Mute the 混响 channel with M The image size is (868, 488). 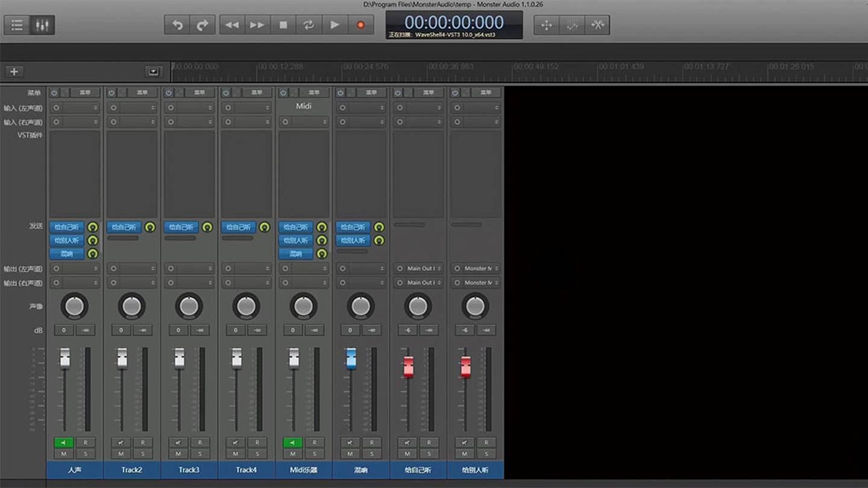click(350, 454)
